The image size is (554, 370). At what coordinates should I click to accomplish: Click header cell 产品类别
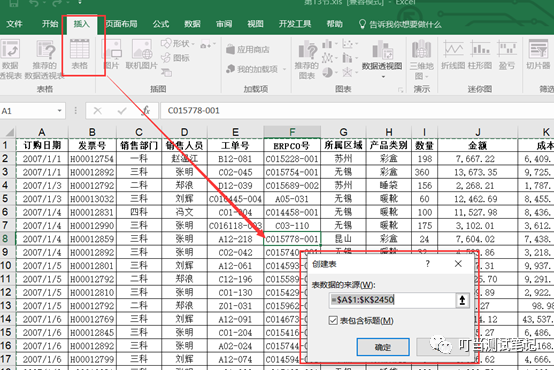pyautogui.click(x=389, y=145)
